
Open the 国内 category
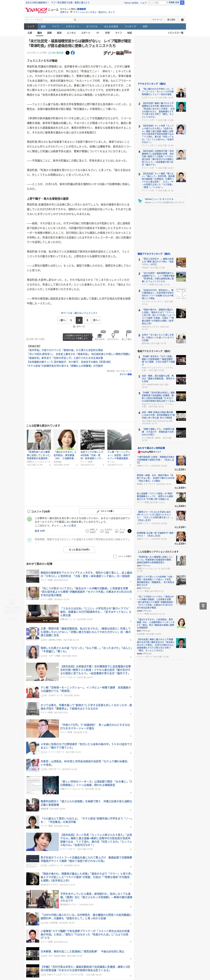click(x=39, y=33)
